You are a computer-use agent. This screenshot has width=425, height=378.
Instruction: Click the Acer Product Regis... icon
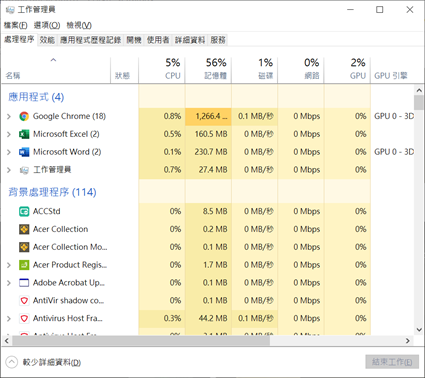[24, 265]
